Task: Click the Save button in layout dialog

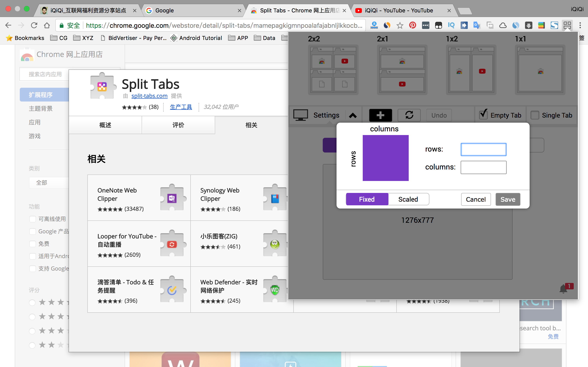Action: (x=508, y=199)
